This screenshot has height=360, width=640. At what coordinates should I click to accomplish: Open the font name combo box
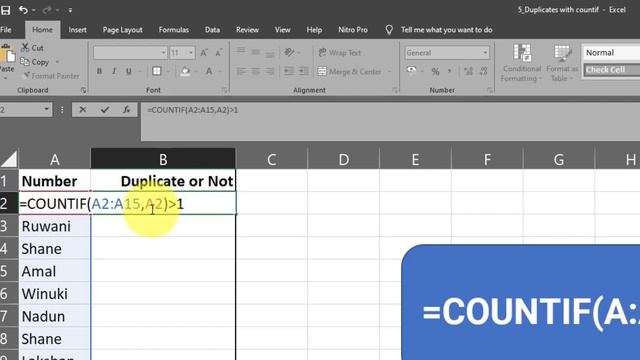[130, 53]
